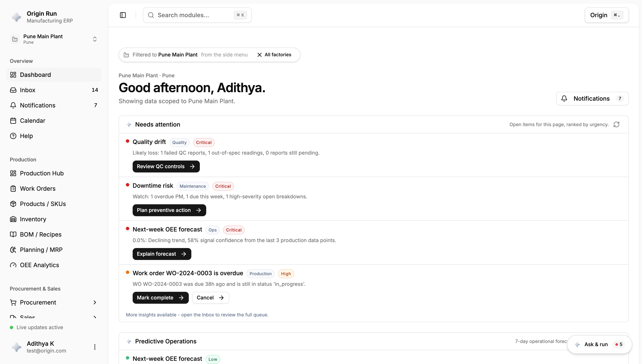Click the BOM / Recipes book icon
642x364 pixels.
coord(13,234)
